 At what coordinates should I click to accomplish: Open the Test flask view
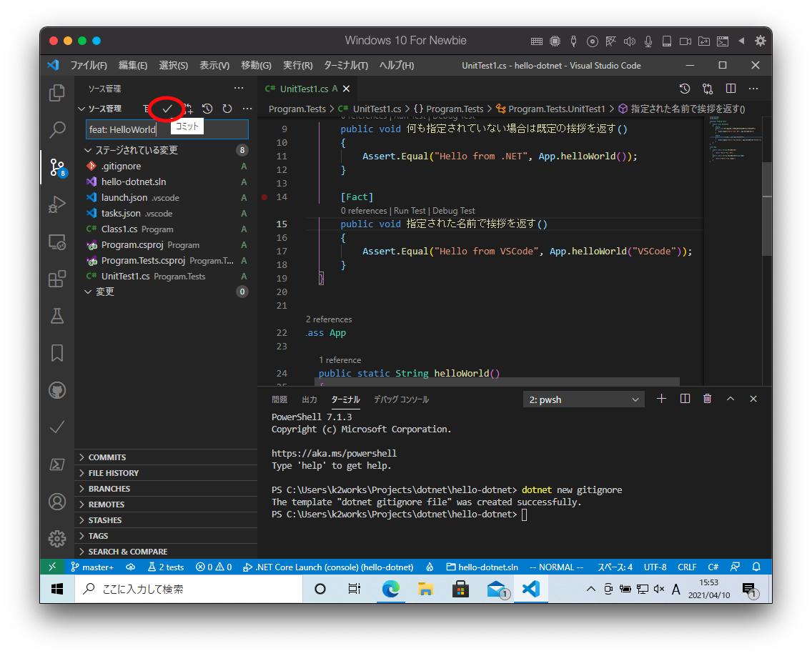click(x=57, y=315)
